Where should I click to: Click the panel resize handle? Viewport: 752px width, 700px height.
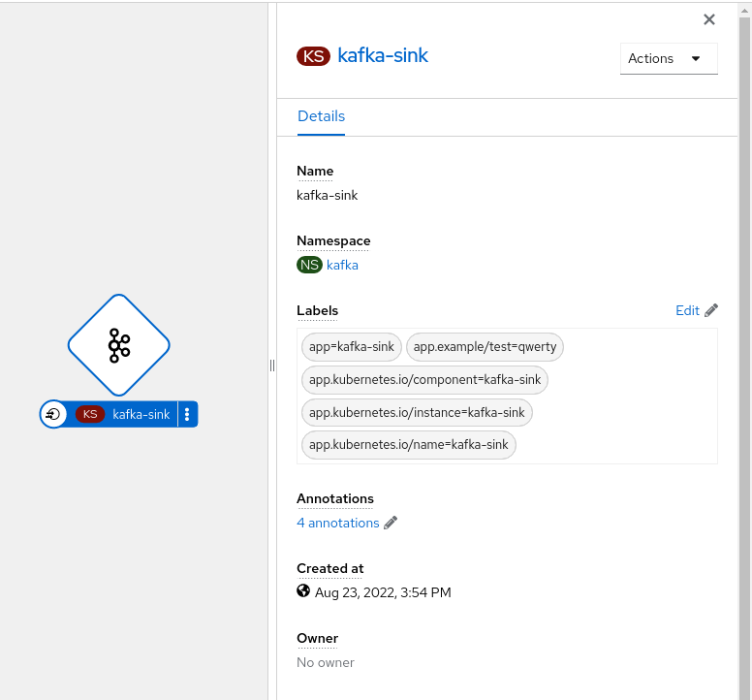(x=272, y=366)
